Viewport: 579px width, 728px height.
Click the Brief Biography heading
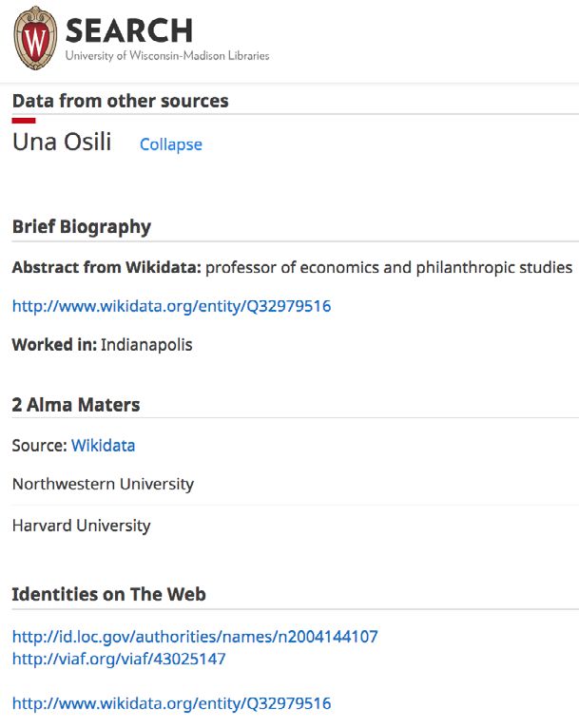(x=82, y=226)
